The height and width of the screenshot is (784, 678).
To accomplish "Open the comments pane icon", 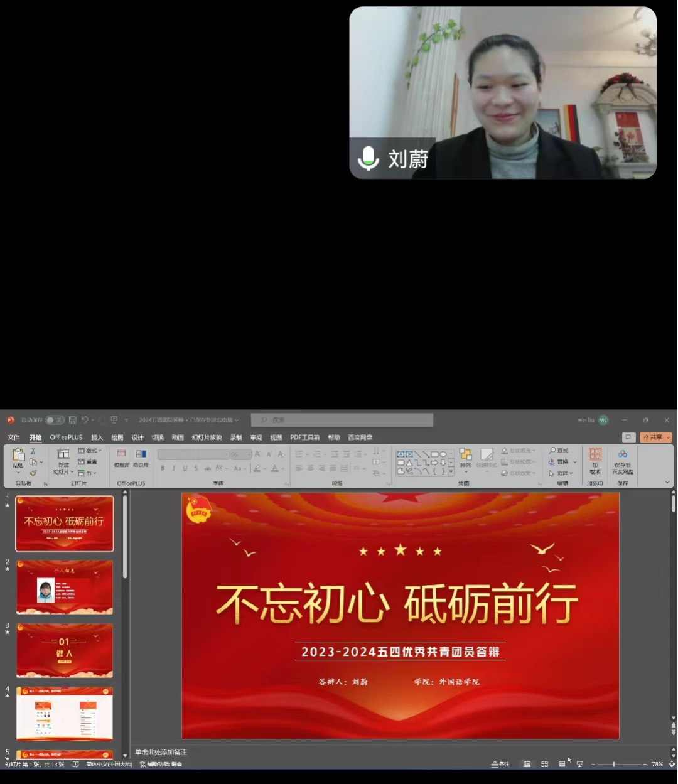I will [627, 437].
